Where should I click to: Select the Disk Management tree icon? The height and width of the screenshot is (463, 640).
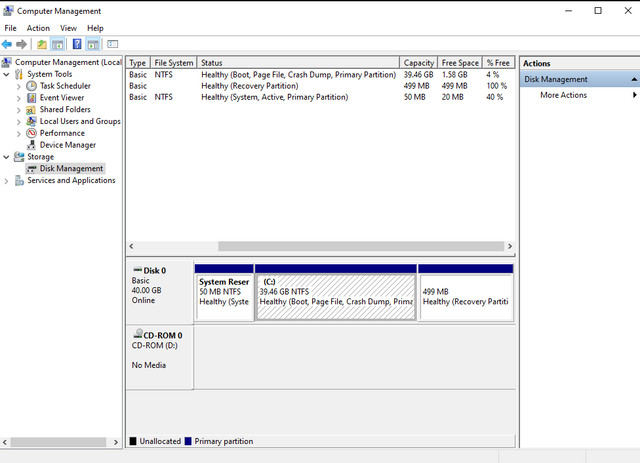[32, 169]
